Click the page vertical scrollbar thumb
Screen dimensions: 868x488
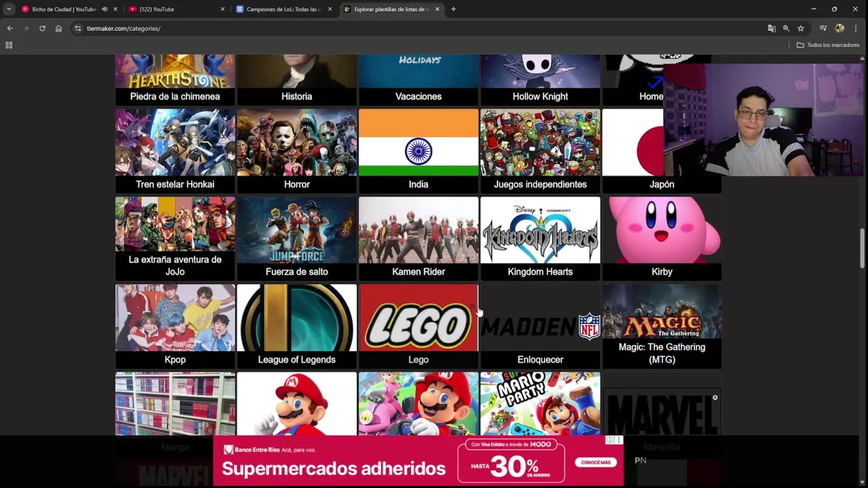pos(863,248)
